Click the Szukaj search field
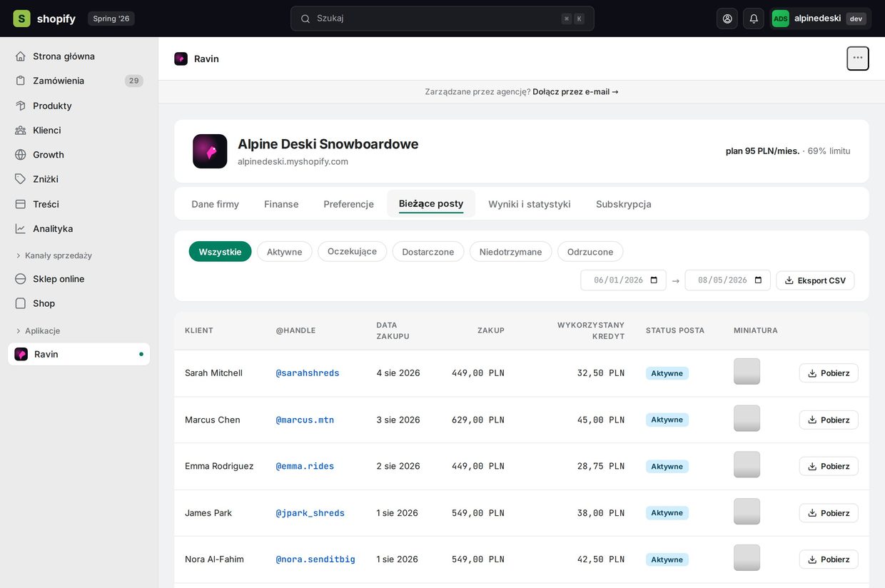The image size is (885, 588). point(442,19)
